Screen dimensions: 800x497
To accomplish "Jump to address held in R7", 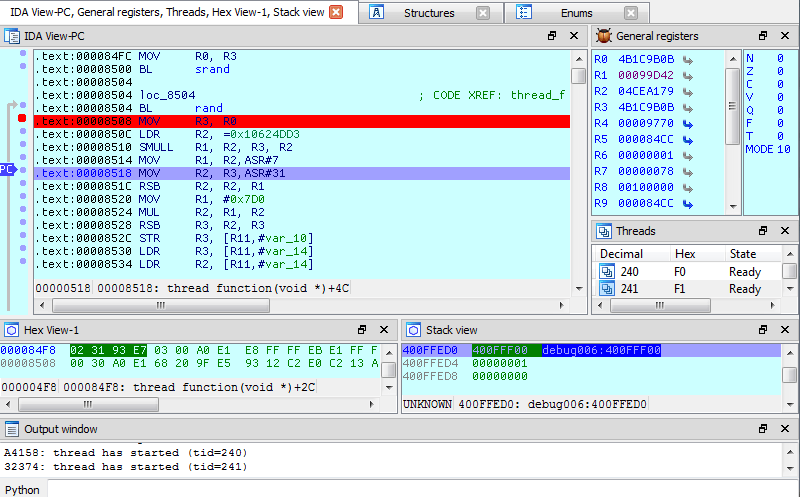I will point(688,172).
